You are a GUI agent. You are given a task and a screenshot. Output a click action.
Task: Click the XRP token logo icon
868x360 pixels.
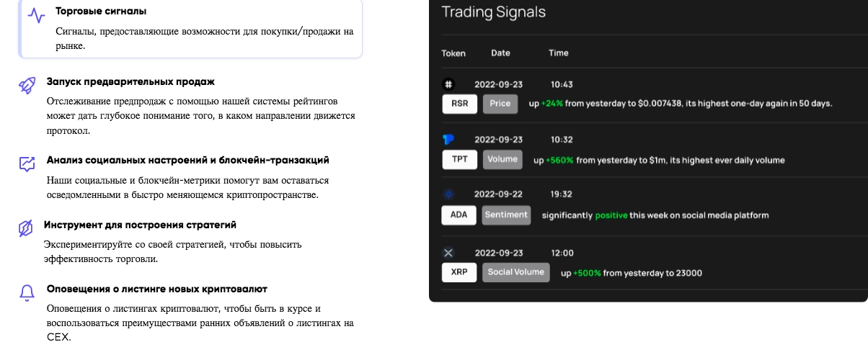448,253
